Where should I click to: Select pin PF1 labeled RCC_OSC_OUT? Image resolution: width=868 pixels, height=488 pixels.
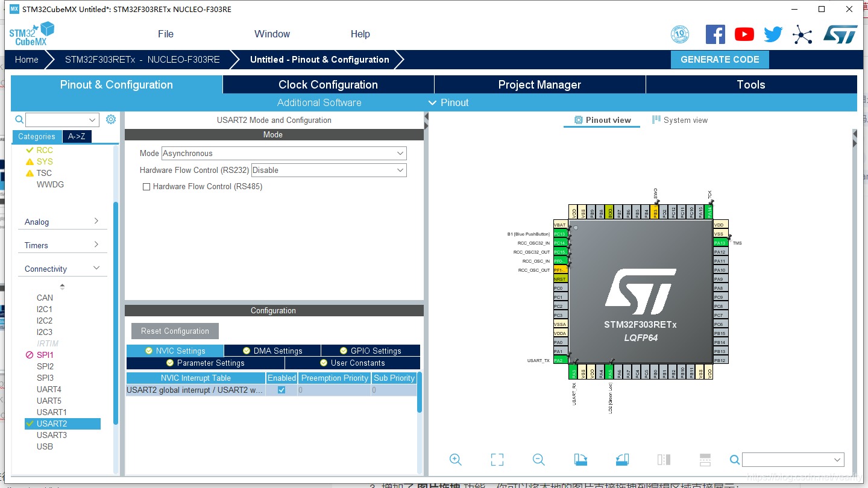[561, 270]
